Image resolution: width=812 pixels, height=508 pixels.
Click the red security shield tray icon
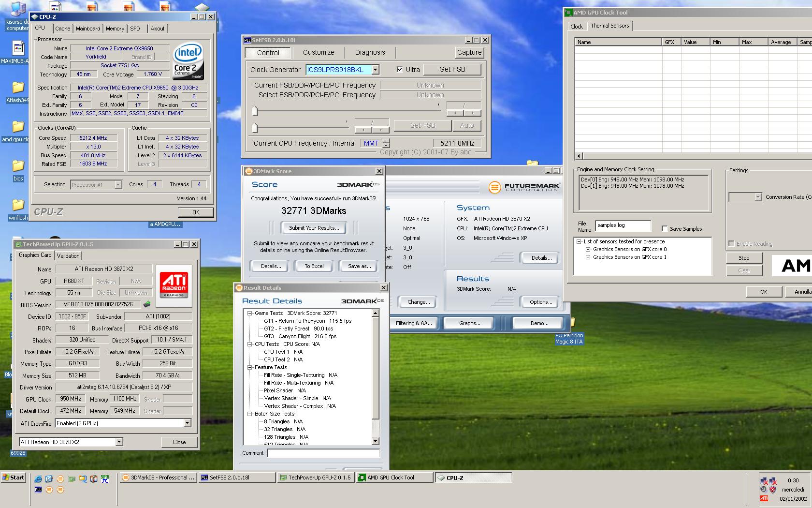pos(773,490)
